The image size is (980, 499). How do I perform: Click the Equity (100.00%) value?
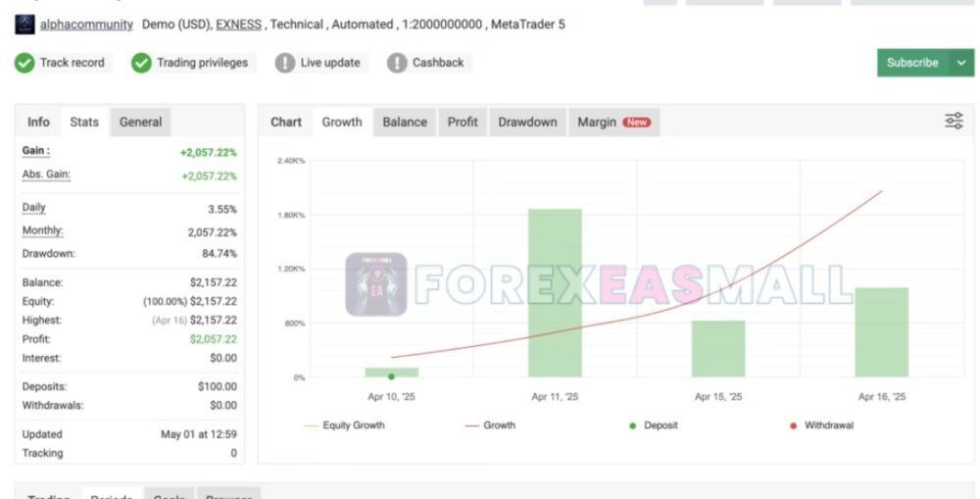[190, 301]
